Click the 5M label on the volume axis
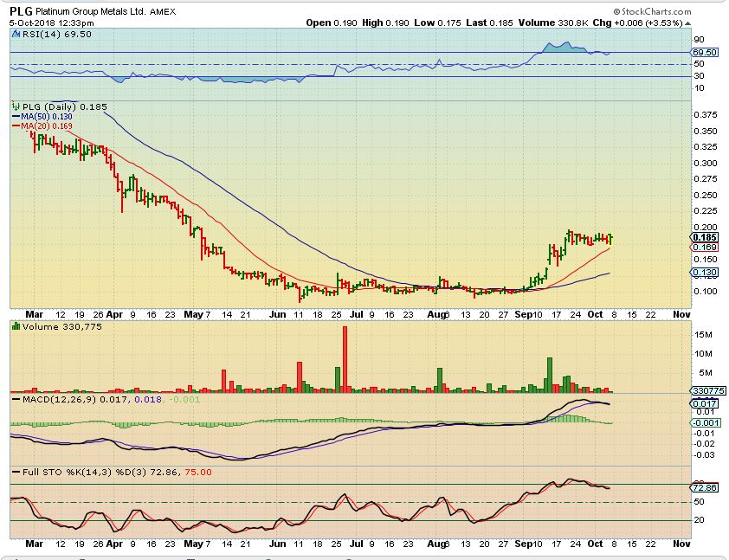 (x=706, y=373)
